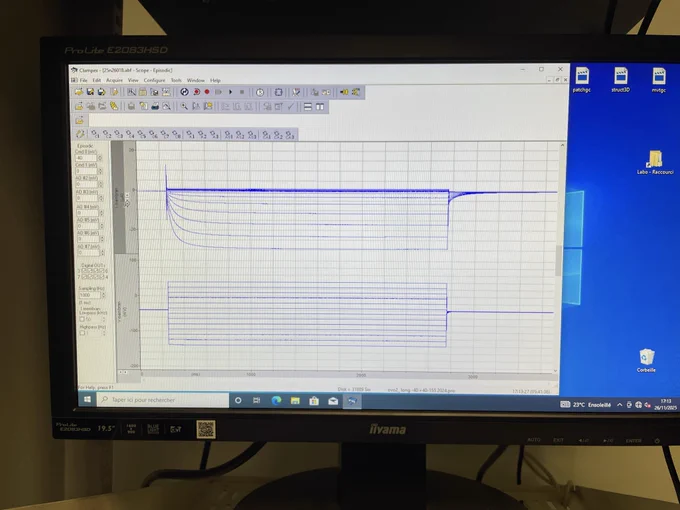Image resolution: width=680 pixels, height=510 pixels.
Task: Open the Tools menu
Action: 176,80
